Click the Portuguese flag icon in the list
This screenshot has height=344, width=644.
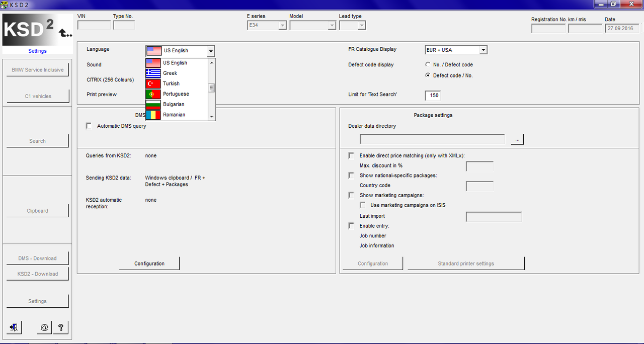click(153, 94)
